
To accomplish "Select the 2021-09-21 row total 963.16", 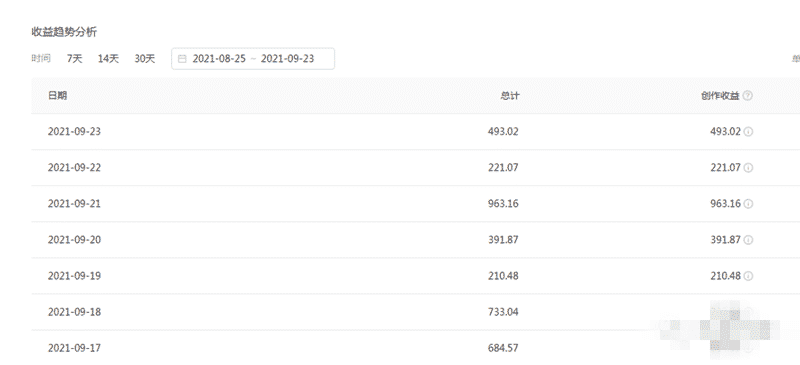I will (503, 204).
